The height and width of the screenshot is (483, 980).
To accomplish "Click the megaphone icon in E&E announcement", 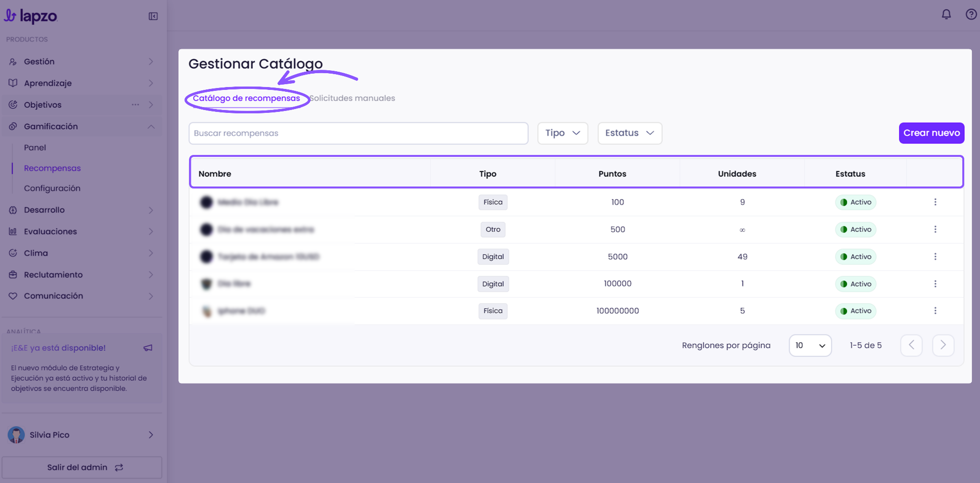I will click(148, 348).
